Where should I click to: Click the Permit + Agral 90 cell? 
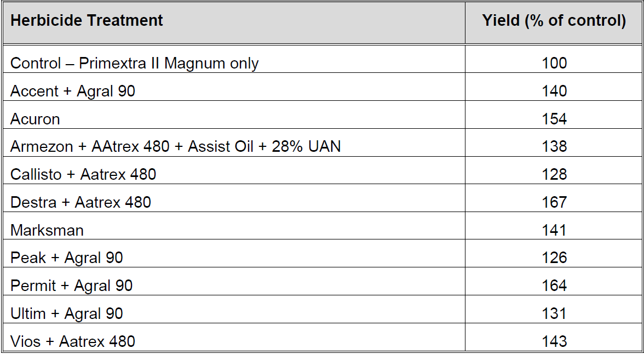pos(71,286)
